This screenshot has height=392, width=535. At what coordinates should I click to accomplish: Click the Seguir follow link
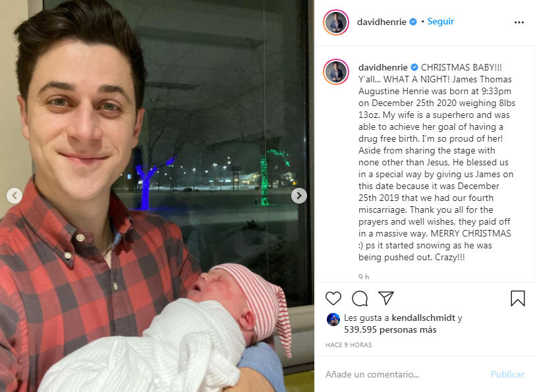441,22
